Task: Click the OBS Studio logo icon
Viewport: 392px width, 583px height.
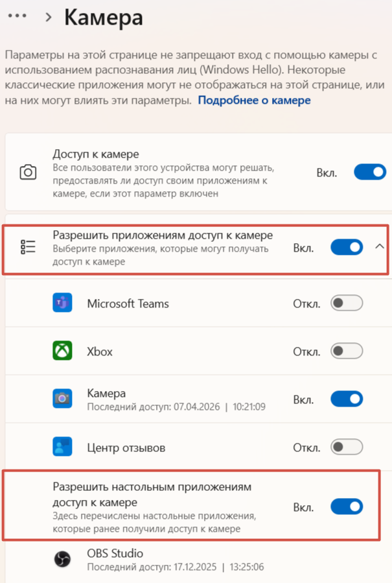Action: click(62, 559)
